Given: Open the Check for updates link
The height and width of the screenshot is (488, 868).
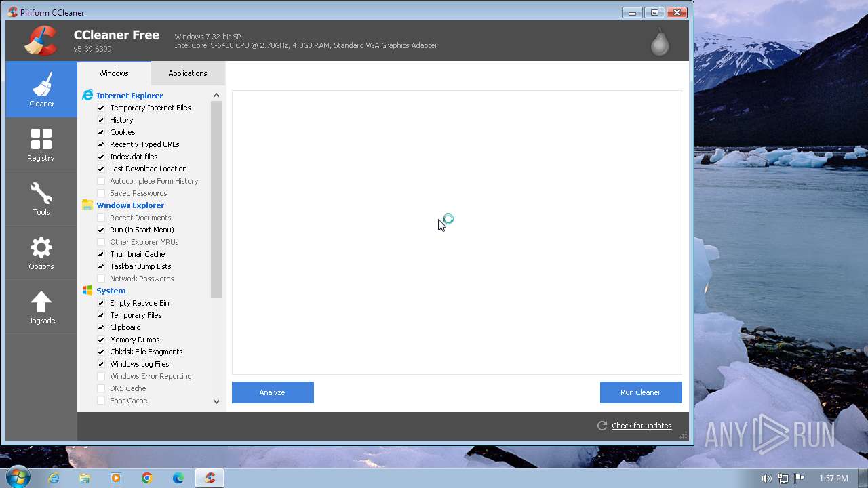Looking at the screenshot, I should (642, 426).
